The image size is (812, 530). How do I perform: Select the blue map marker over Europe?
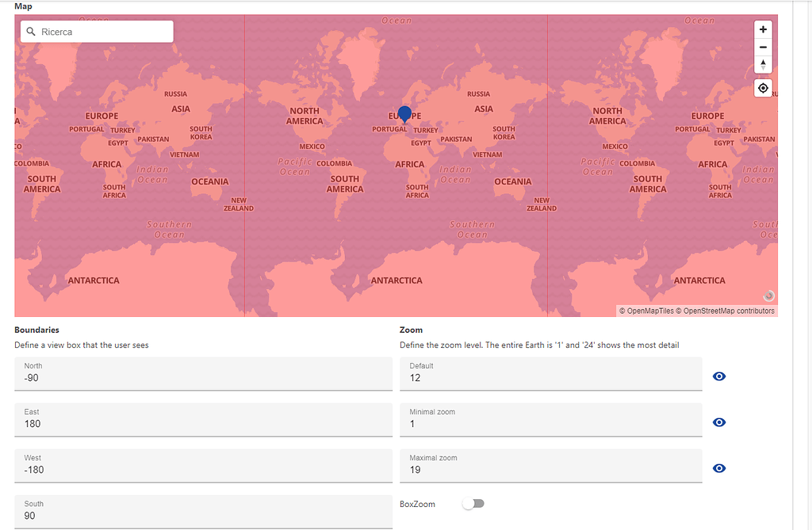point(405,114)
